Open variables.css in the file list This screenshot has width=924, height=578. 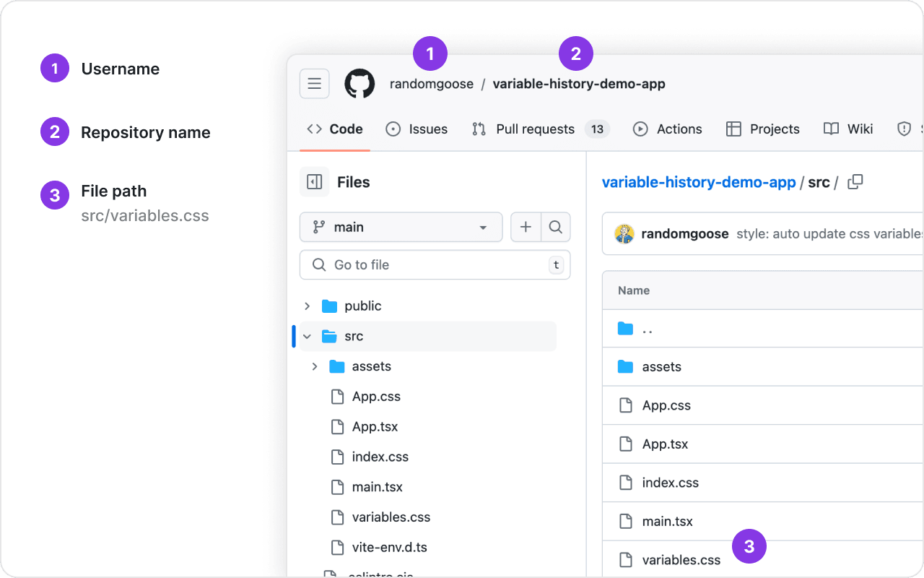click(681, 560)
